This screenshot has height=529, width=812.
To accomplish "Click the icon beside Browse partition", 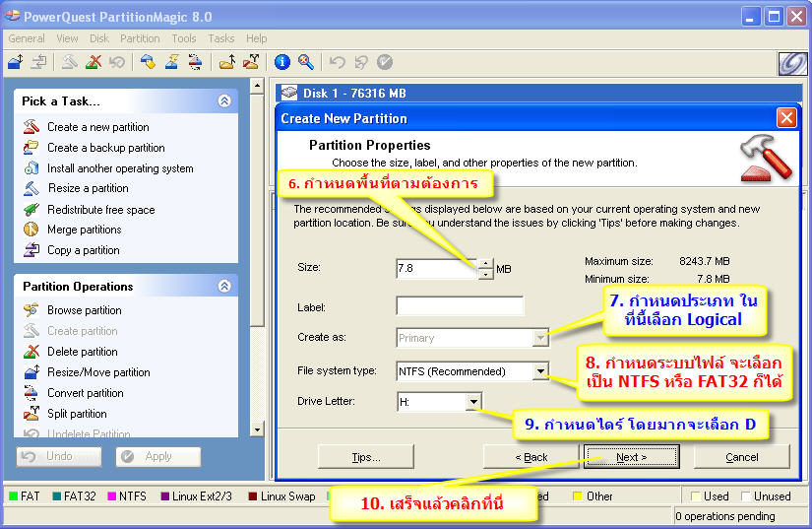I will [31, 310].
